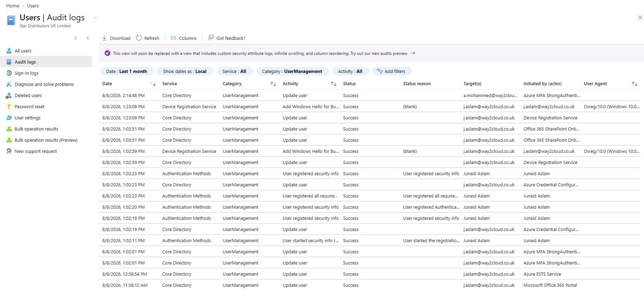
Task: Click the Users Audit logs header icon
Action: coord(11,20)
